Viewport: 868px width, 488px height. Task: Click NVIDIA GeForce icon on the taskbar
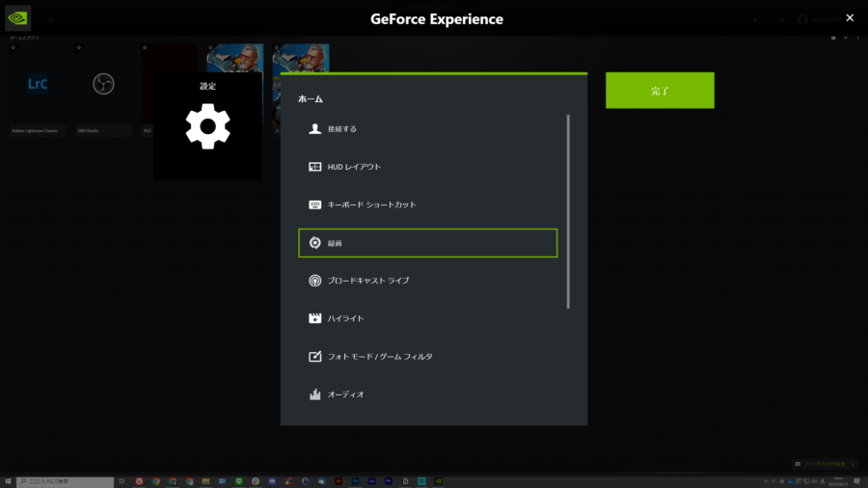pyautogui.click(x=439, y=481)
